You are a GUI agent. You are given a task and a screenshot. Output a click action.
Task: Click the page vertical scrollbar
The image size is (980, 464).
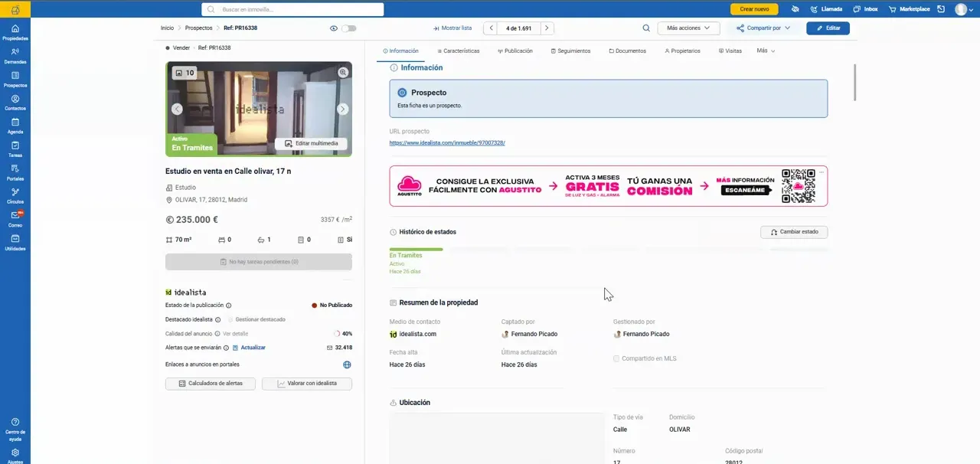click(855, 83)
